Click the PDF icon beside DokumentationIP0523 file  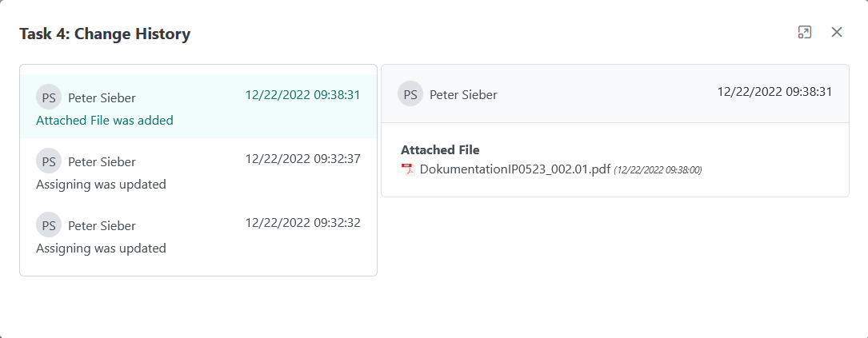tap(408, 169)
